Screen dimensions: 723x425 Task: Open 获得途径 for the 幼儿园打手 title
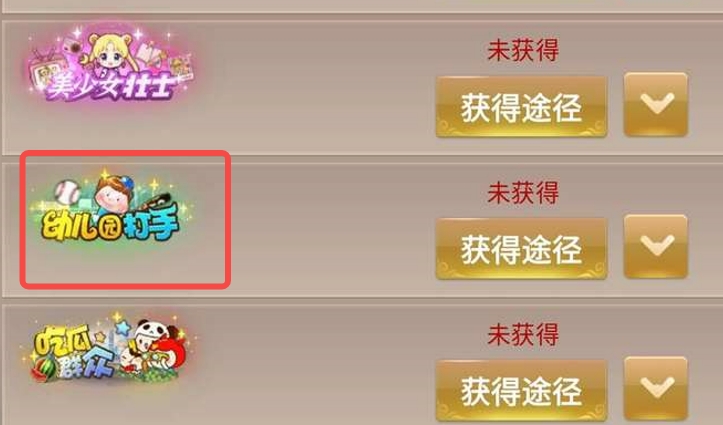(521, 249)
